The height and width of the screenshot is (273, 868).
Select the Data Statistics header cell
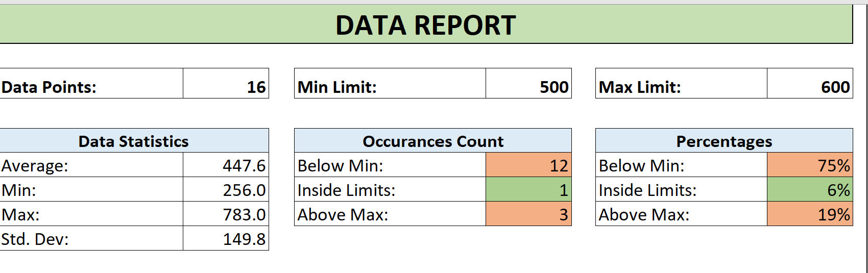click(134, 141)
